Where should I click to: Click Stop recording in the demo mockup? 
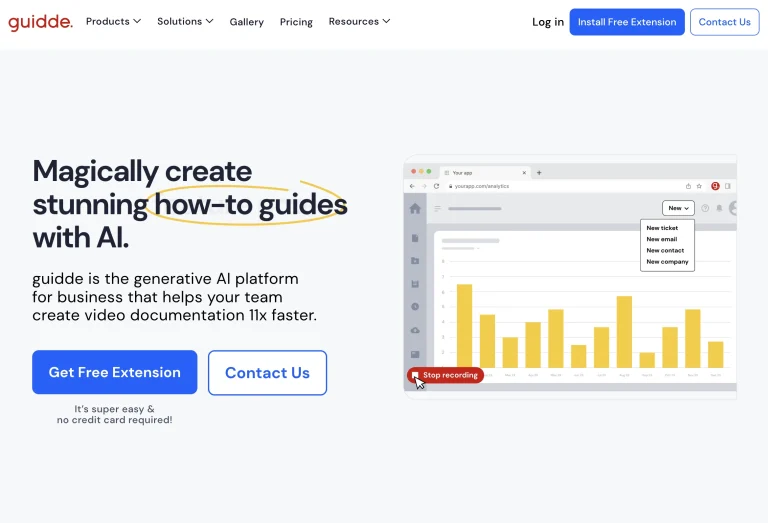(x=445, y=375)
